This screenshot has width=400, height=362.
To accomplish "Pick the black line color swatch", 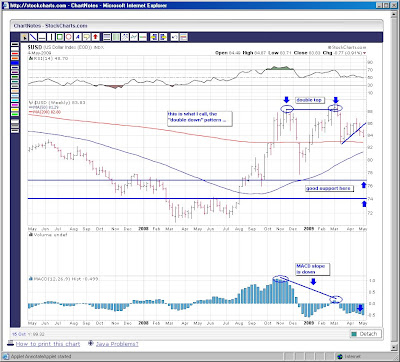I will coord(15,44).
